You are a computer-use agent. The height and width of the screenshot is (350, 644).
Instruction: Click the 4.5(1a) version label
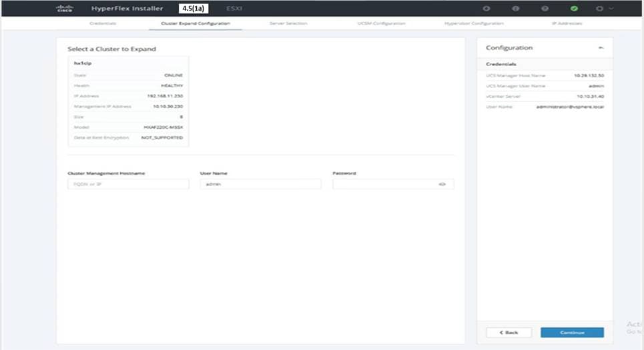coord(194,8)
